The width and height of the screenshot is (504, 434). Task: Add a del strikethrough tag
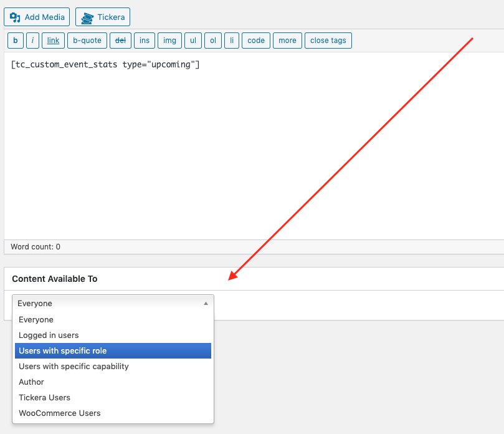(x=120, y=41)
